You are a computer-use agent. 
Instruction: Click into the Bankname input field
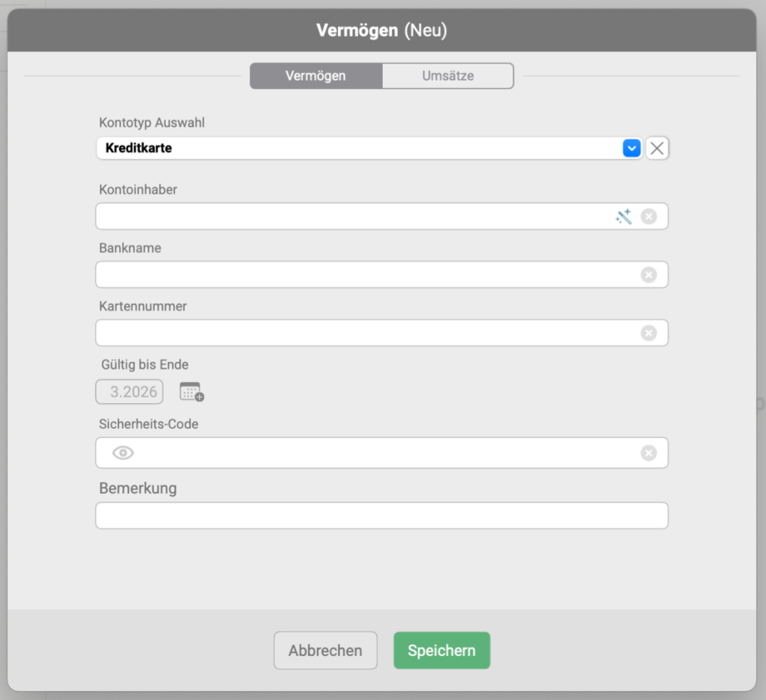pyautogui.click(x=367, y=275)
